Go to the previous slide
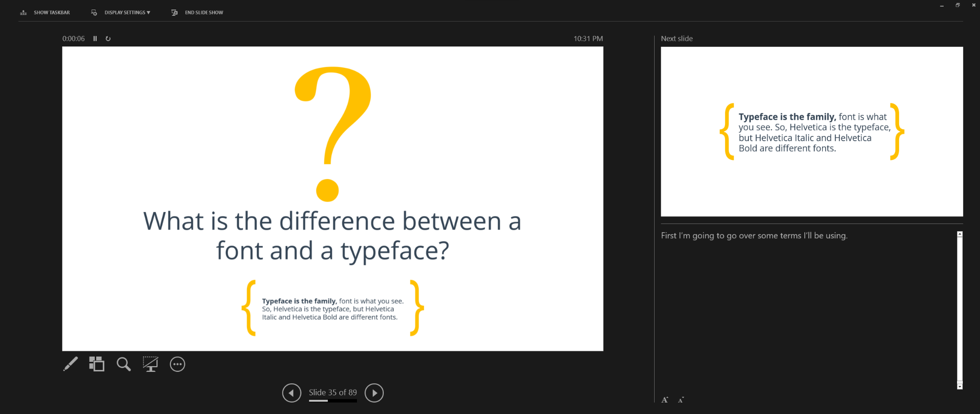Viewport: 980px width, 414px height. [291, 393]
